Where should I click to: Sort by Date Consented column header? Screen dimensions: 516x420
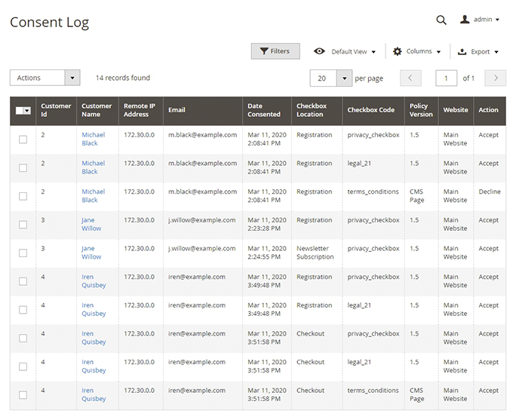263,110
